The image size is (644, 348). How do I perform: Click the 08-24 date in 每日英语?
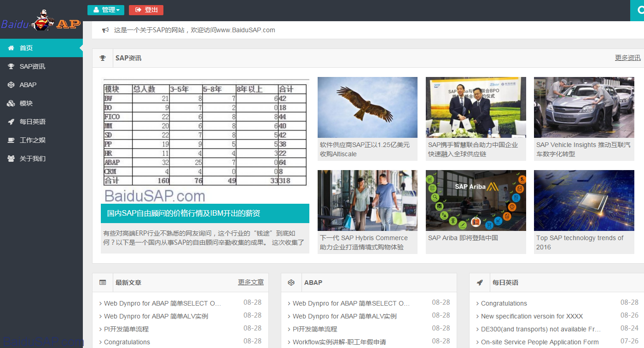point(629,328)
